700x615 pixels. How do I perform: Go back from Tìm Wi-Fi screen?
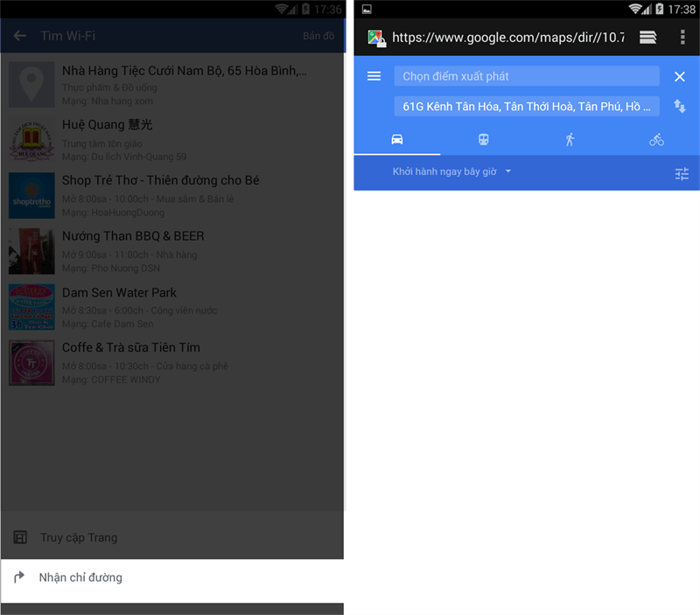(20, 36)
